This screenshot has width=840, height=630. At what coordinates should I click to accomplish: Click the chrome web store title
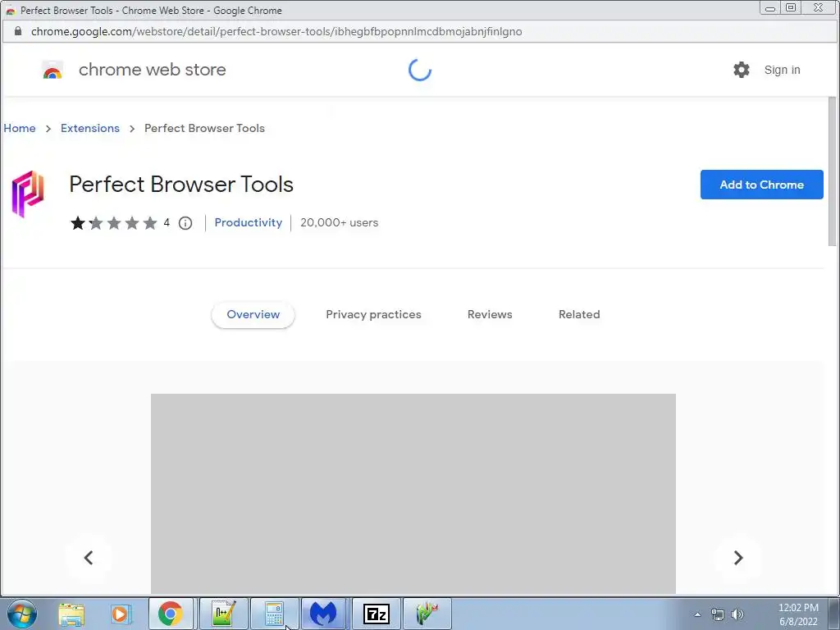tap(152, 70)
